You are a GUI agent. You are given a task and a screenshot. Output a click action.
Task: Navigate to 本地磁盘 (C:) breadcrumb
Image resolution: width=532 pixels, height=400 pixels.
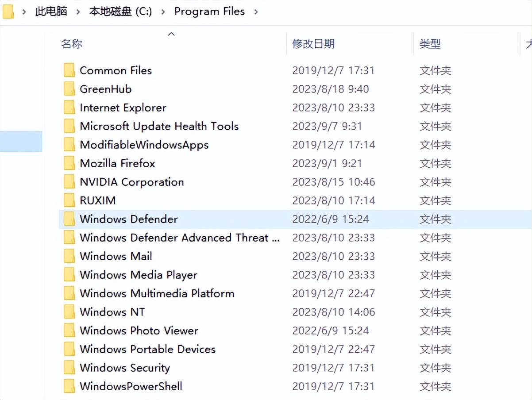tap(120, 12)
